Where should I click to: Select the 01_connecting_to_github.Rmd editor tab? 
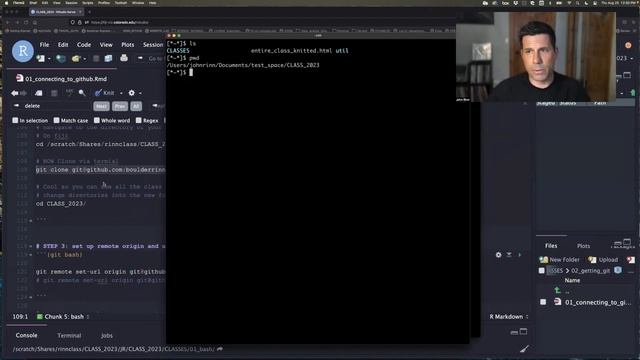62,79
